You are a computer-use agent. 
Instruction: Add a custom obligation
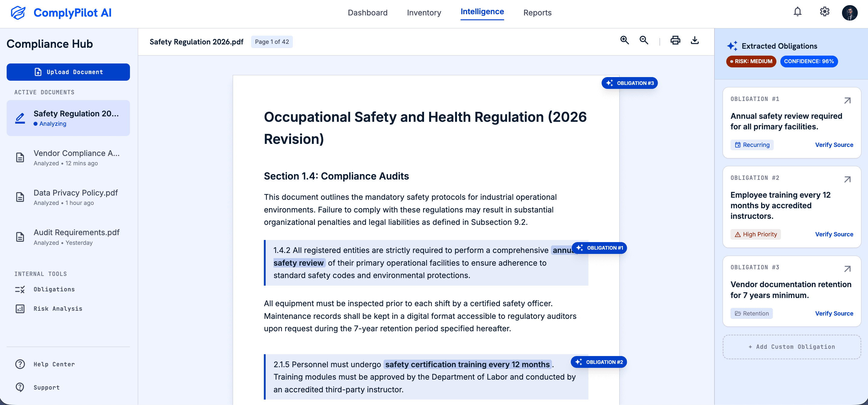pyautogui.click(x=792, y=347)
